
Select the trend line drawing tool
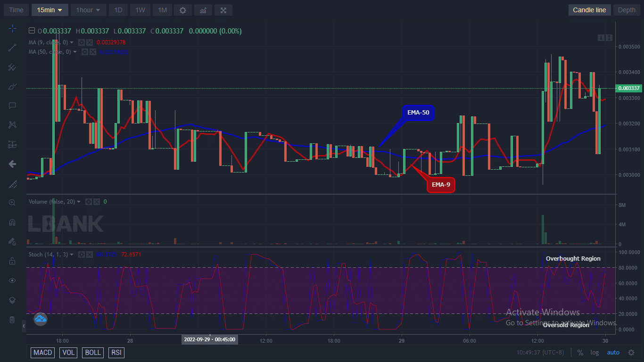click(x=12, y=48)
